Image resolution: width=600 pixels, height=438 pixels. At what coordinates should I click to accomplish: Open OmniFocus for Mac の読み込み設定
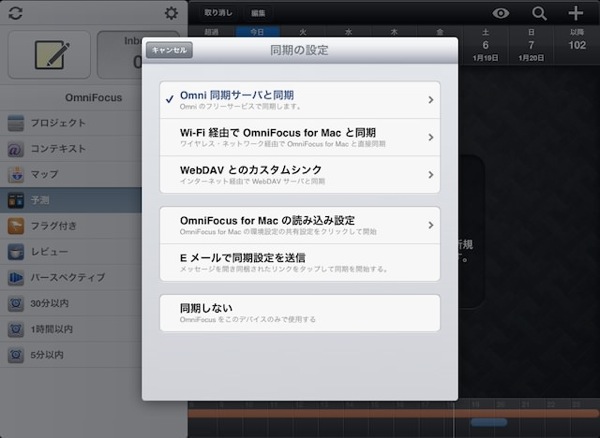coord(300,225)
